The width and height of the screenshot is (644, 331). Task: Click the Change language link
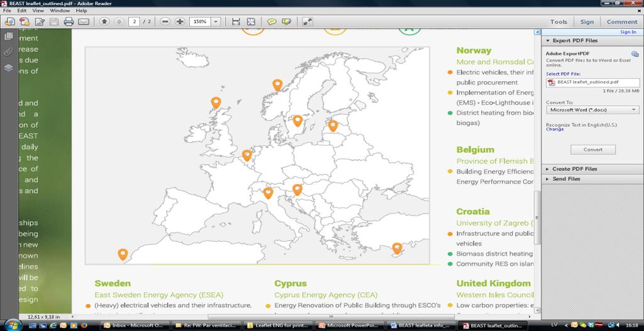(555, 129)
